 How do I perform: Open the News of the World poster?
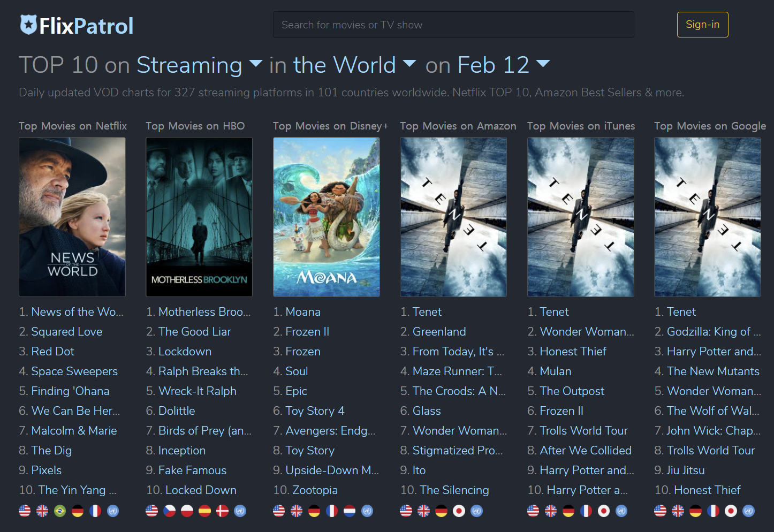(72, 217)
